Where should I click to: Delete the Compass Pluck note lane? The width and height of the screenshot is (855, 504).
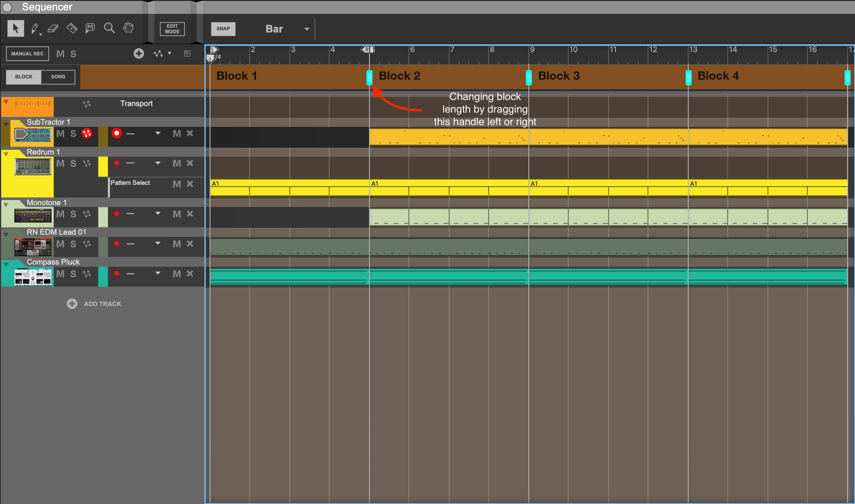click(x=190, y=274)
